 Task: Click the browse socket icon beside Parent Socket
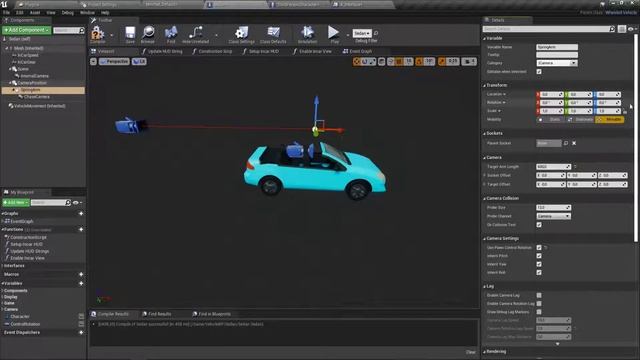pos(566,143)
